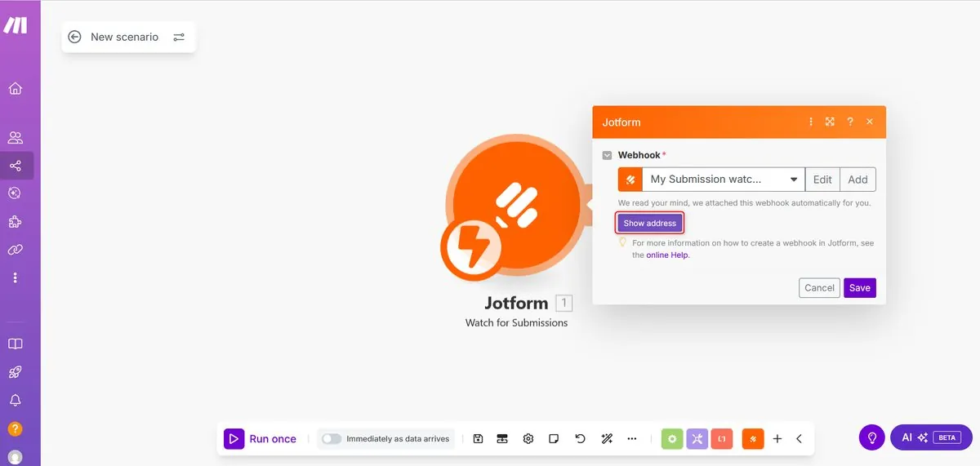Click the Undo arrow in bottom toolbar

pyautogui.click(x=580, y=438)
